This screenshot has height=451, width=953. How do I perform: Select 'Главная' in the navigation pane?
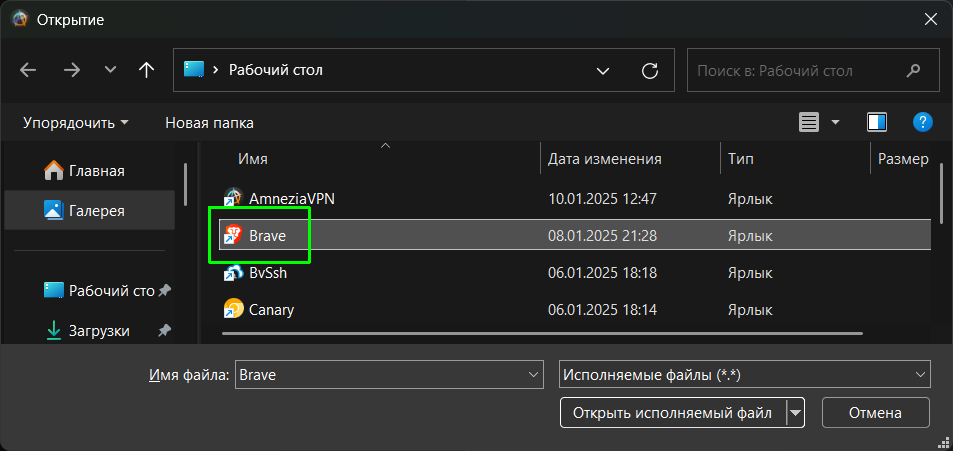89,171
